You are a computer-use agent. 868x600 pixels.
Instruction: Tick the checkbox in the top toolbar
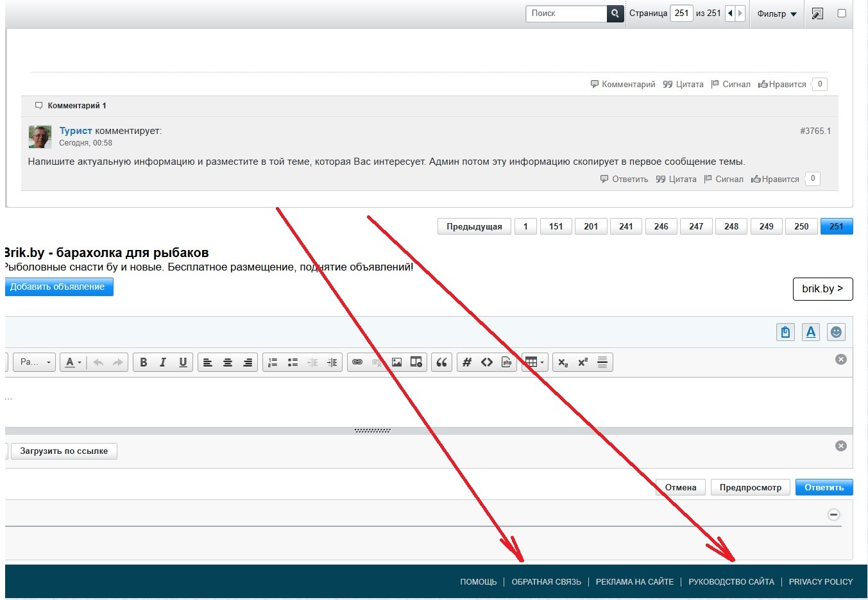point(842,13)
